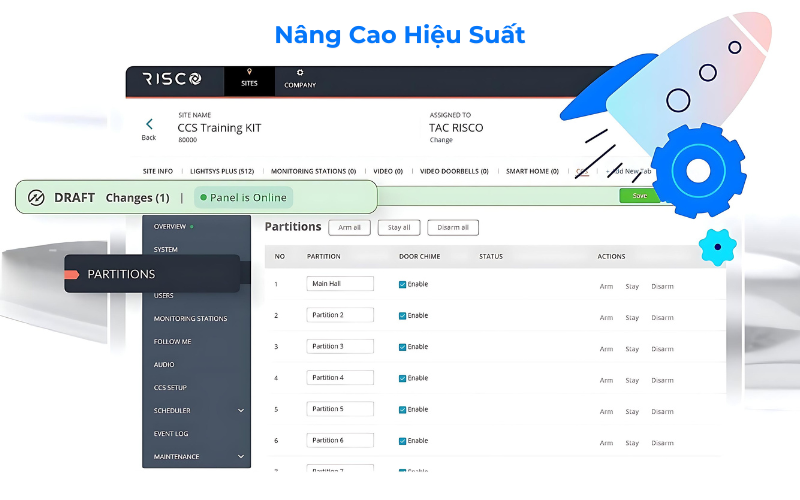
Task: Click Disarm for Partition 6
Action: (662, 443)
